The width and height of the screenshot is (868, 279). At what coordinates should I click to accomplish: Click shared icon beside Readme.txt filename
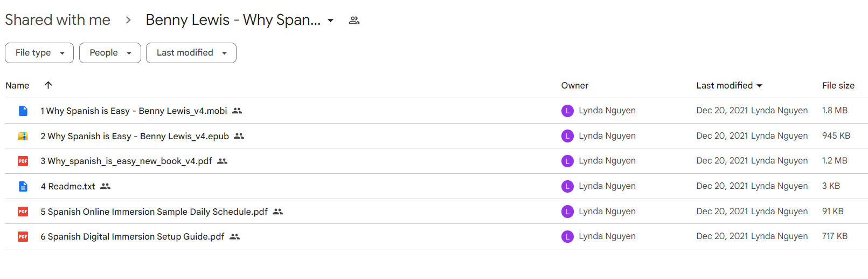tap(106, 186)
